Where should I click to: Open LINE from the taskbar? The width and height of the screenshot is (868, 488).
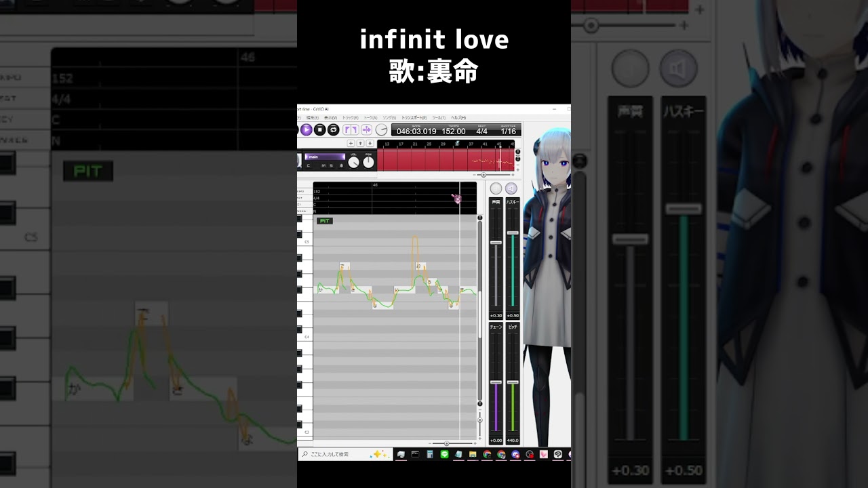point(444,454)
